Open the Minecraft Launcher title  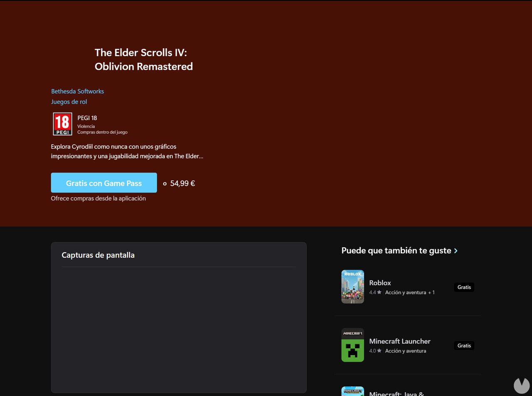coord(400,341)
